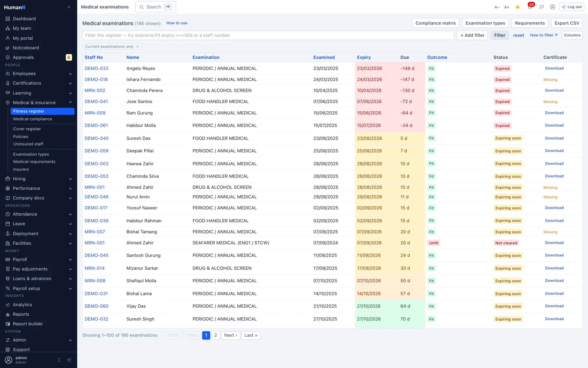Click the My team sidebar icon

[8, 28]
